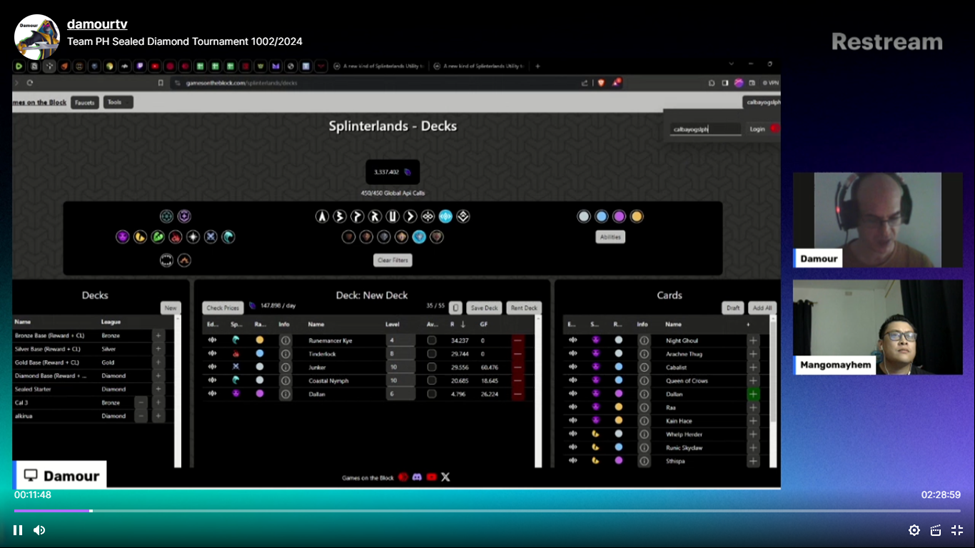Open the video player settings gear
The width and height of the screenshot is (975, 548).
(914, 530)
